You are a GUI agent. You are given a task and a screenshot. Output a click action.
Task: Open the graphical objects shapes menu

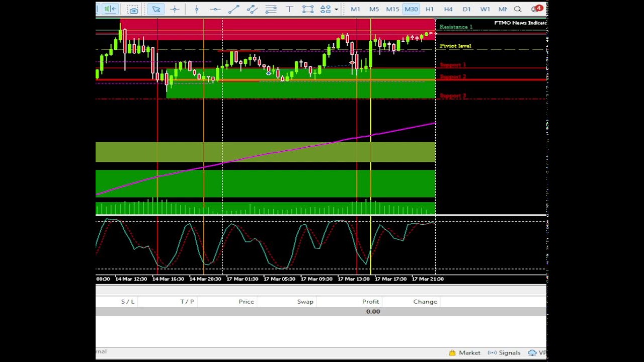point(326,9)
